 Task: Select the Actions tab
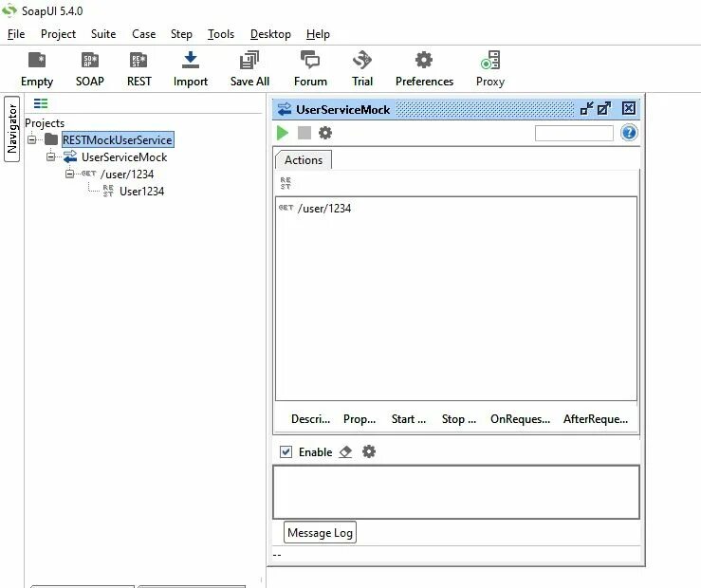(x=304, y=160)
